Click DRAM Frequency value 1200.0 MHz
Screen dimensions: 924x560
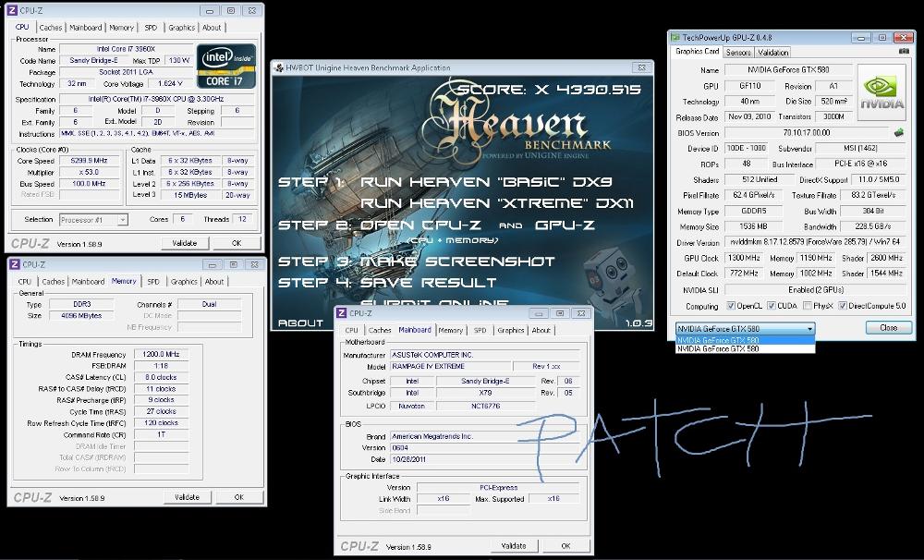tap(161, 354)
